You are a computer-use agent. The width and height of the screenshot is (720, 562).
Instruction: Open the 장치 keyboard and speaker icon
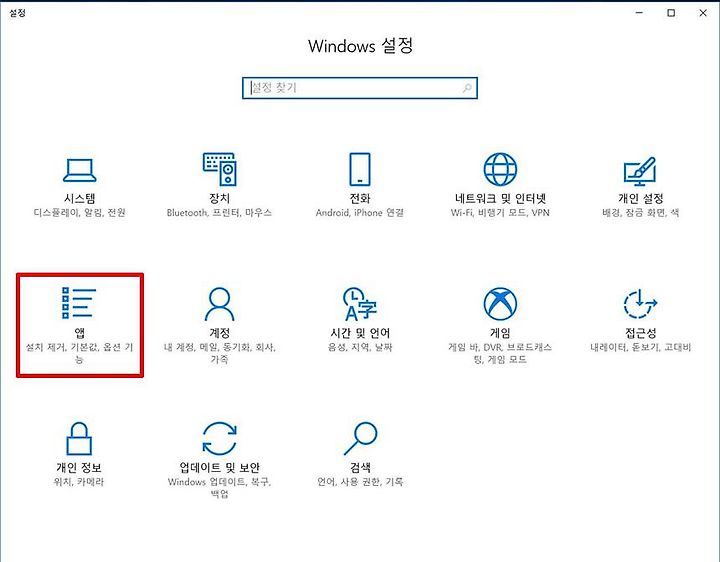[219, 169]
